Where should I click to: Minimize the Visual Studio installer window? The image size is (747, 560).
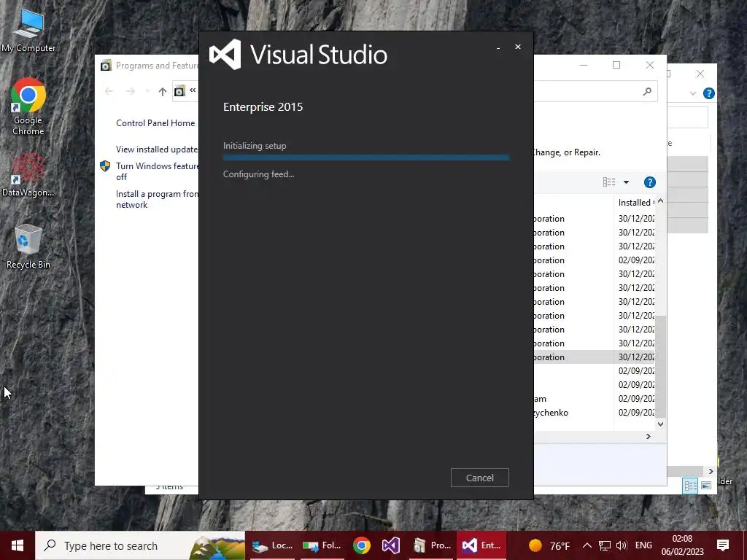498,47
